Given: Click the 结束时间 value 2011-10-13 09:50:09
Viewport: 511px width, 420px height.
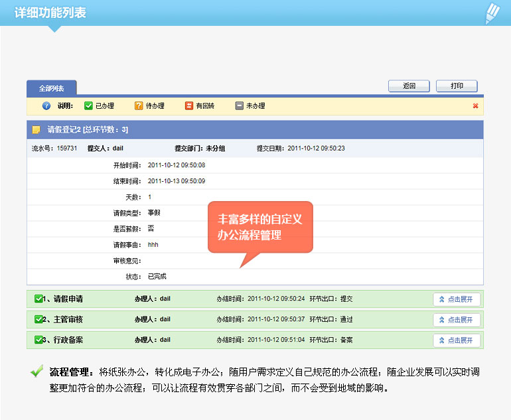Looking at the screenshot, I should 177,181.
